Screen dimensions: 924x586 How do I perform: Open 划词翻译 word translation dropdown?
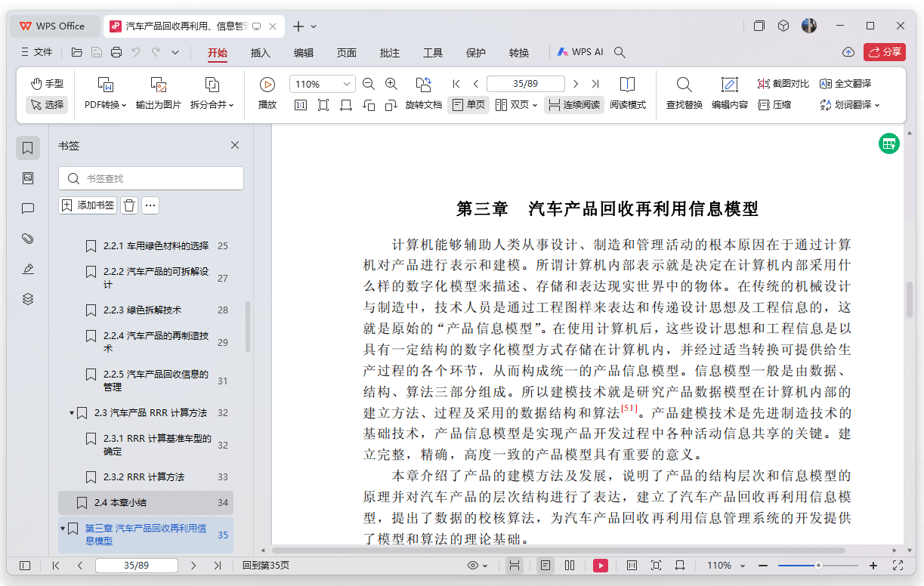point(850,105)
